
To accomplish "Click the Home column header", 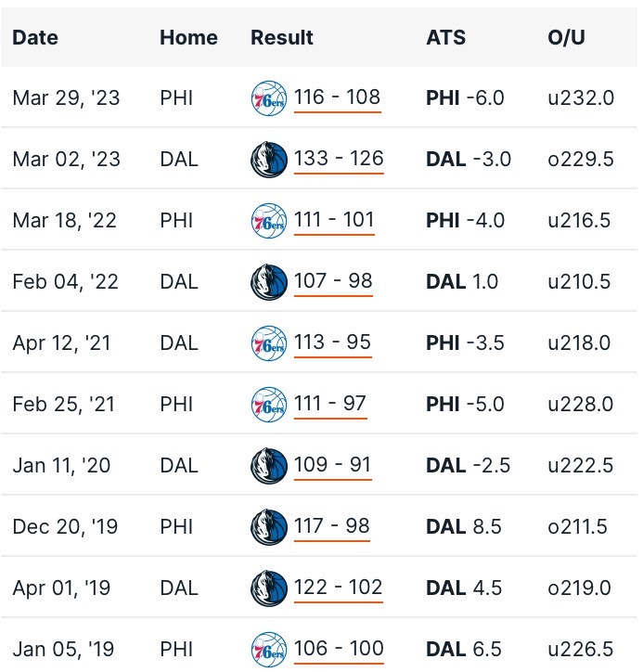I will (x=188, y=38).
